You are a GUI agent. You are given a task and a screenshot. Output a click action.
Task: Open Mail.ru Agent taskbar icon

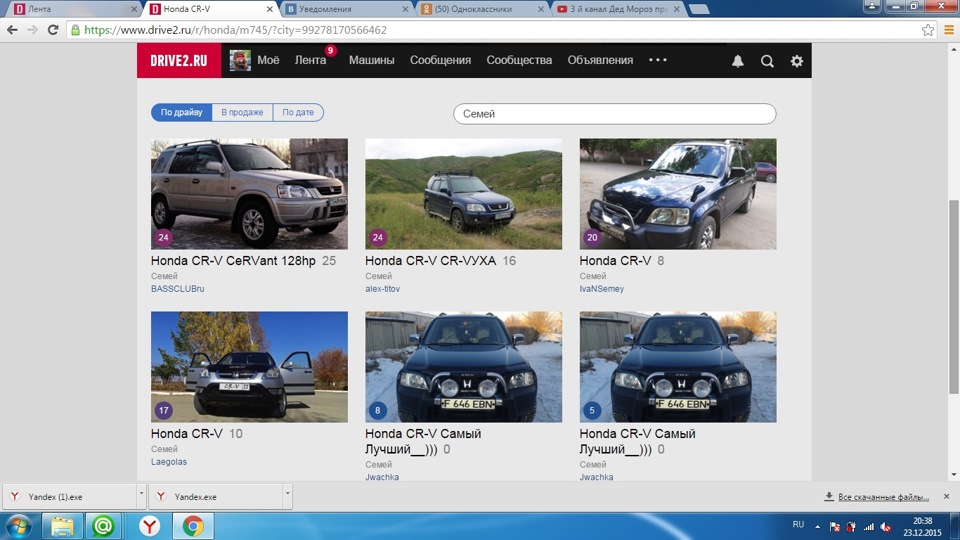(x=103, y=526)
